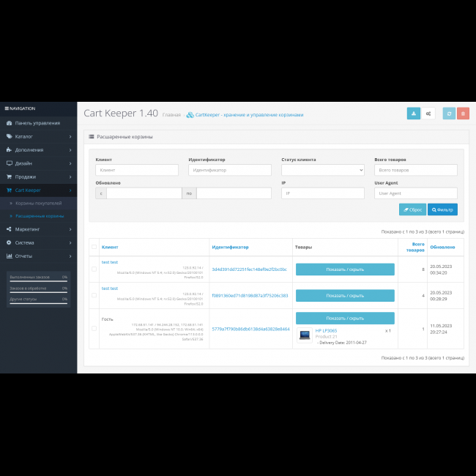The width and height of the screenshot is (476, 476).
Task: Click the blue download icon button
Action: 414,114
